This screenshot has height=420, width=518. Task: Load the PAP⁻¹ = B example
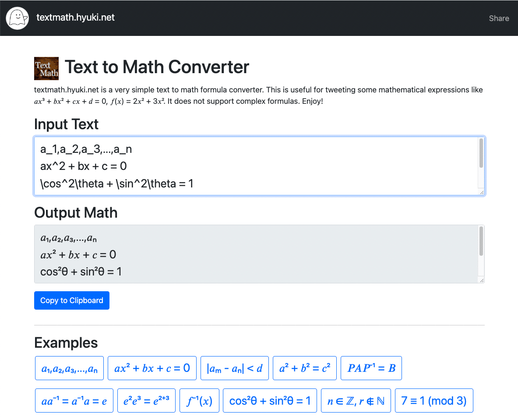pyautogui.click(x=371, y=368)
